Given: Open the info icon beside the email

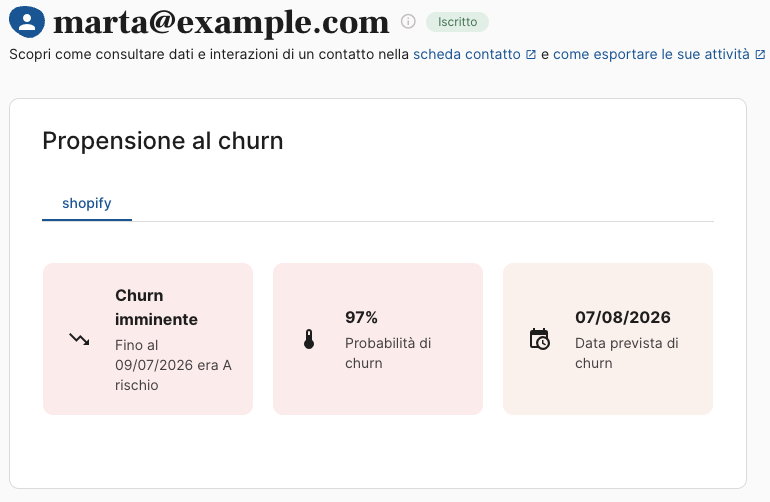Looking at the screenshot, I should pyautogui.click(x=408, y=22).
